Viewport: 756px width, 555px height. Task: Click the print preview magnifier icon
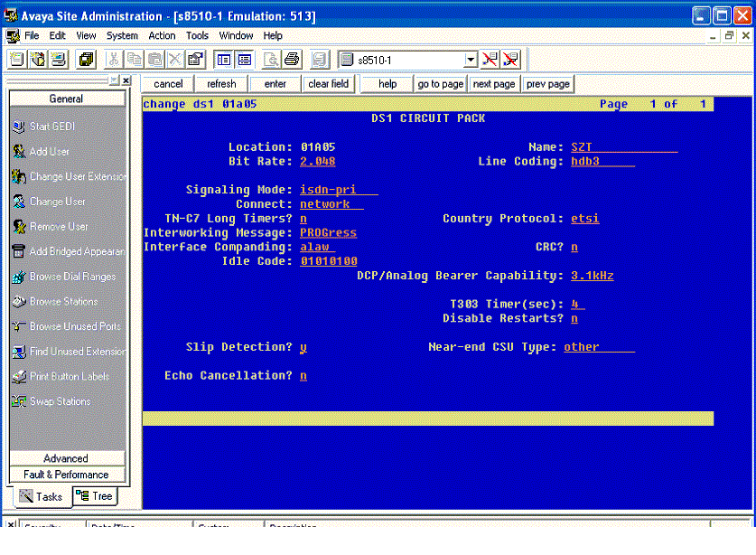pyautogui.click(x=271, y=60)
